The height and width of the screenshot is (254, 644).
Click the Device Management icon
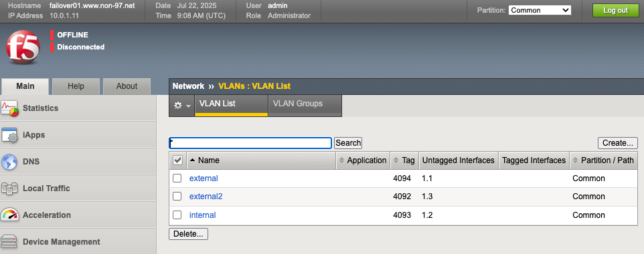click(x=9, y=242)
